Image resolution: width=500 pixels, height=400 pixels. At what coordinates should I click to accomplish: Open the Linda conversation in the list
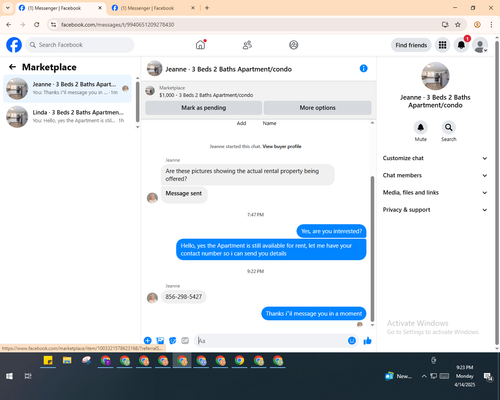[x=68, y=116]
